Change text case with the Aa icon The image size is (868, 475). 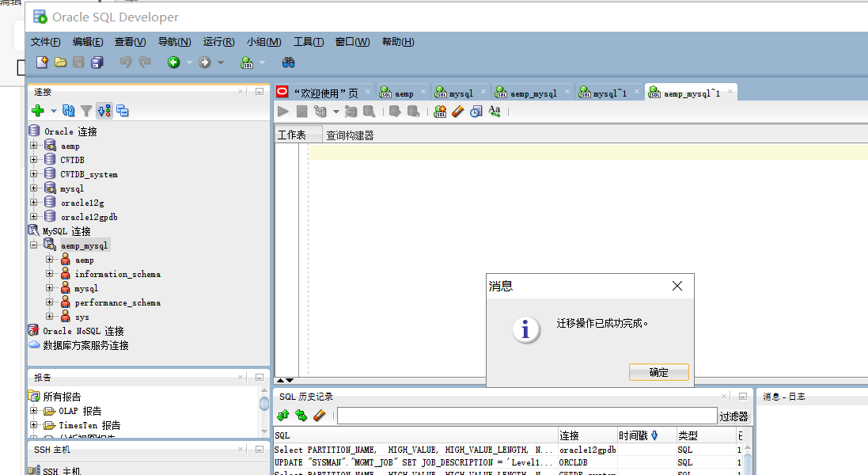[495, 112]
